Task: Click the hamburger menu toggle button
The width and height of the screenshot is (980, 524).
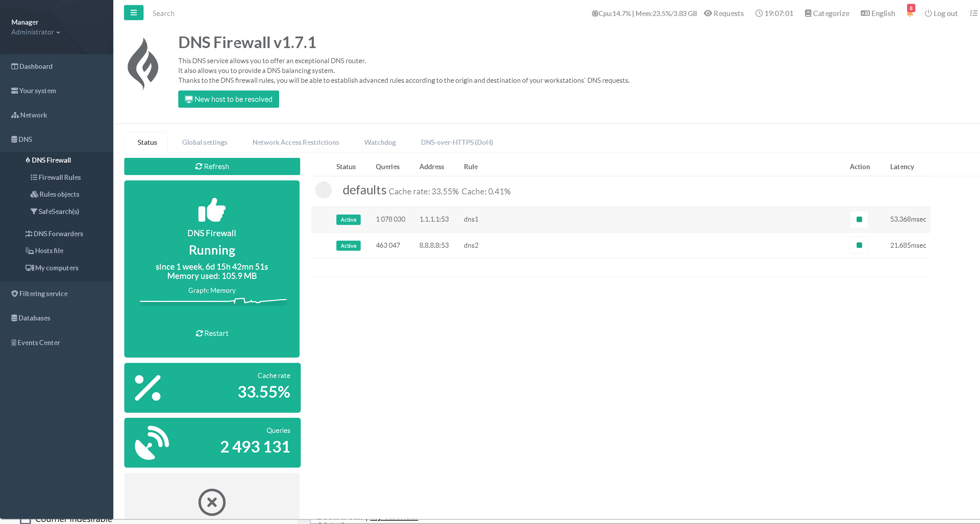Action: (133, 13)
